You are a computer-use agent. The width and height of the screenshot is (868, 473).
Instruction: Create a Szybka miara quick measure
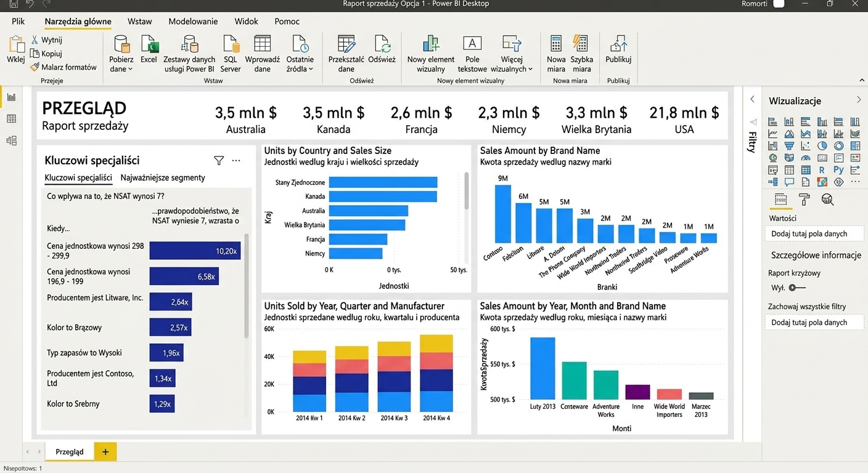[581, 54]
